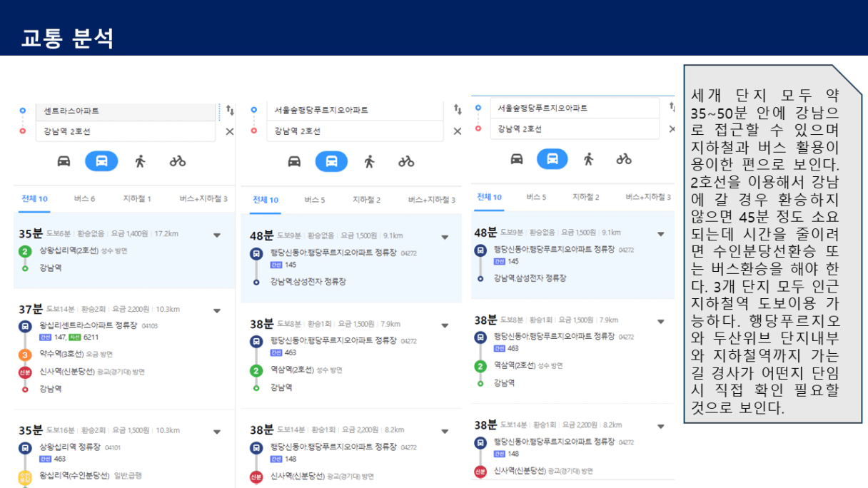Click bus icon at 왕십리센트라스아파트 정류장
Image resolution: width=868 pixels, height=488 pixels.
coord(25,326)
